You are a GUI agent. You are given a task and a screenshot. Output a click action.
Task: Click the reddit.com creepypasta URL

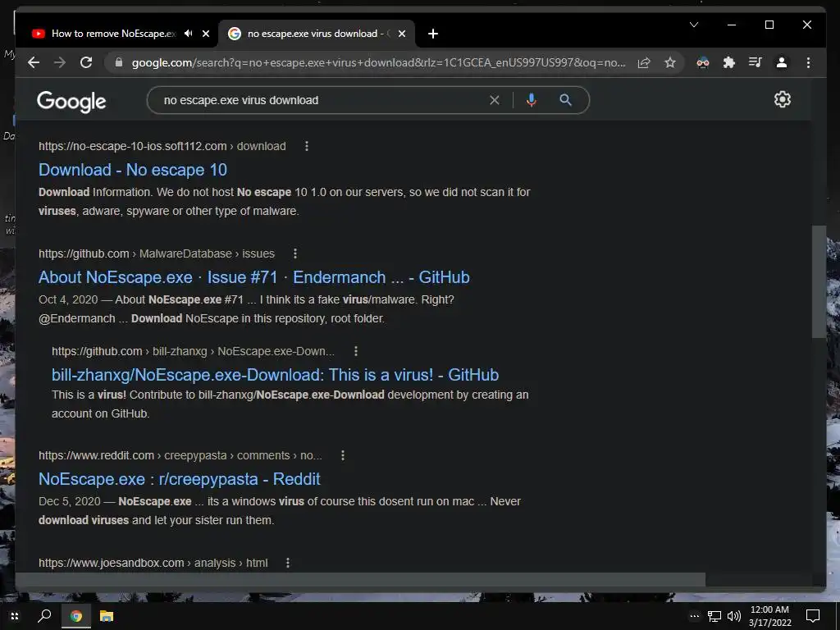click(180, 455)
